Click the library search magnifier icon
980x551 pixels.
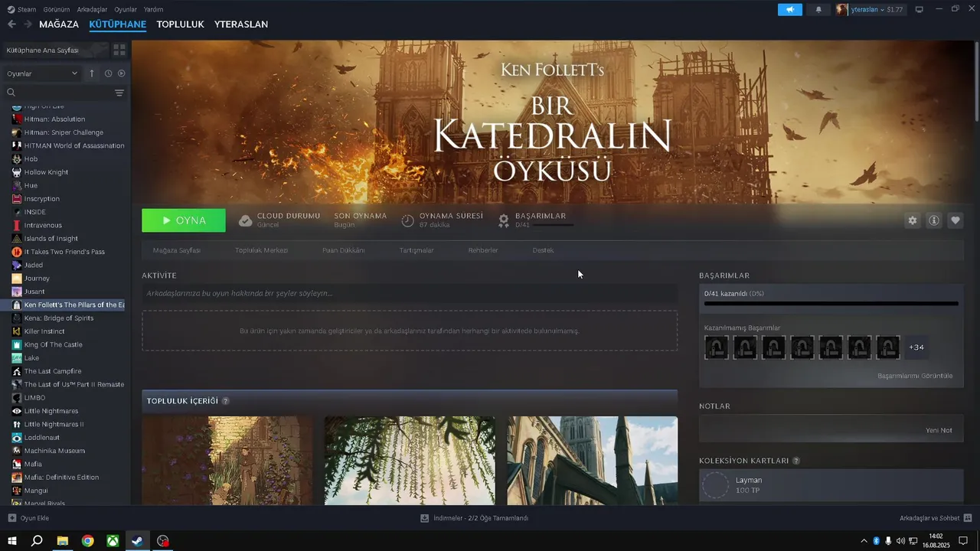click(11, 93)
